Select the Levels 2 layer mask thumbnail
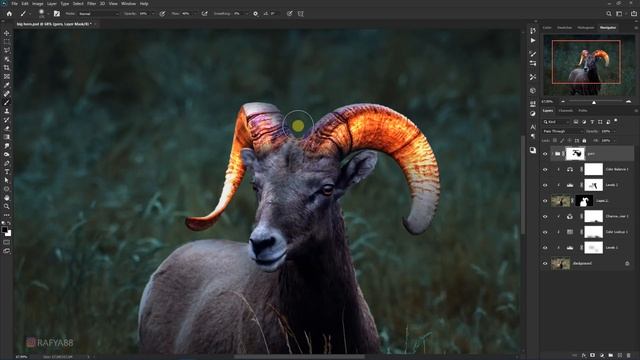The height and width of the screenshot is (360, 640). tap(593, 185)
